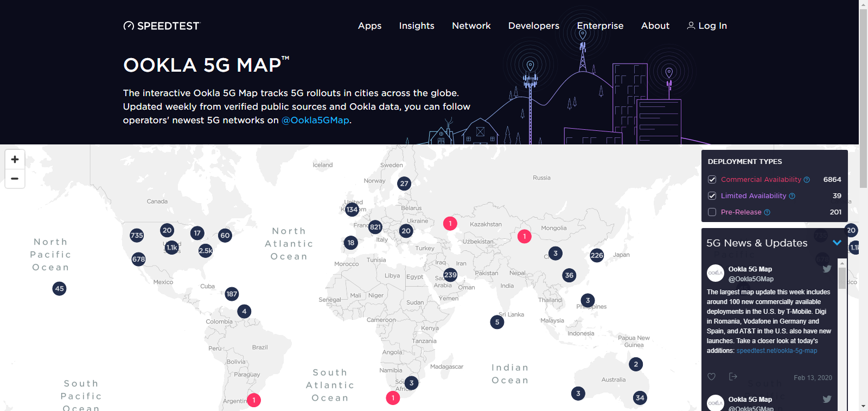Select the 17 cluster in North America
This screenshot has width=868, height=411.
197,233
